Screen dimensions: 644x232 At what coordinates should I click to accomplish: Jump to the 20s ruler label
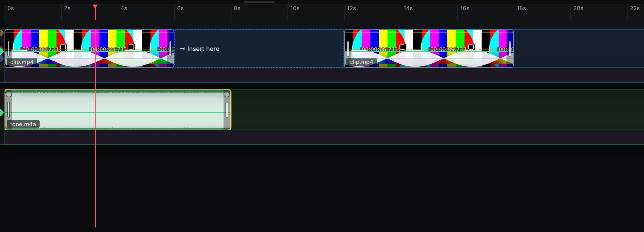coord(578,8)
